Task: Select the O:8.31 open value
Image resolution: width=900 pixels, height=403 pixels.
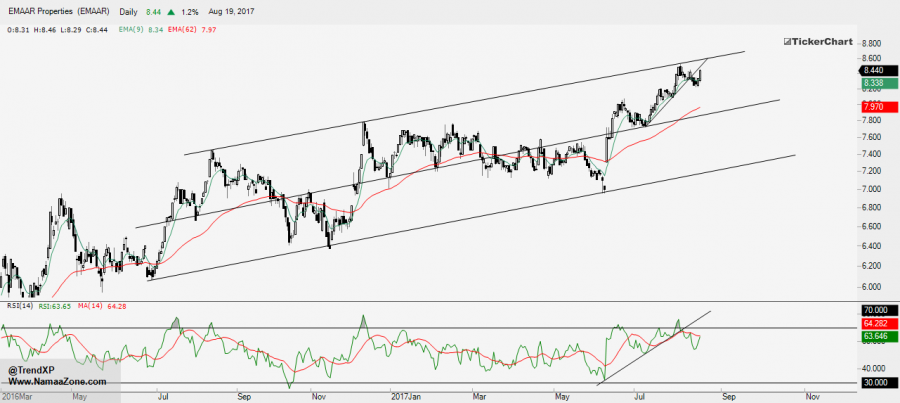Action: pos(18,29)
